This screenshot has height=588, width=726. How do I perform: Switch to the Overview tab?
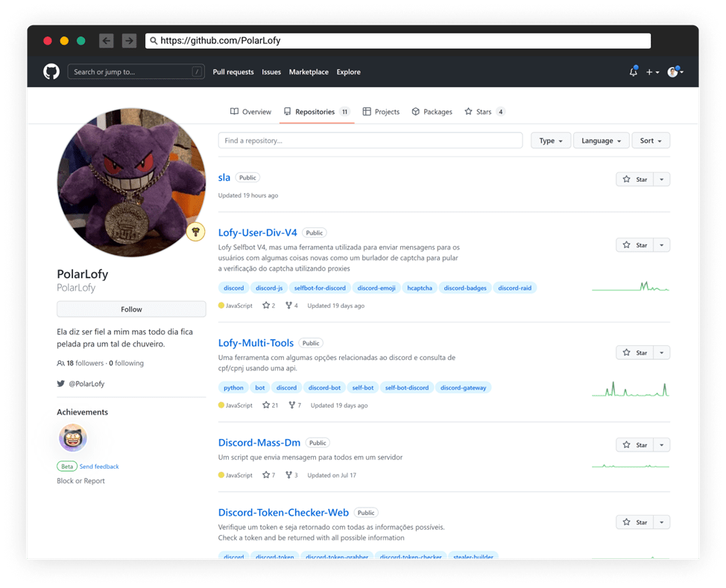250,112
